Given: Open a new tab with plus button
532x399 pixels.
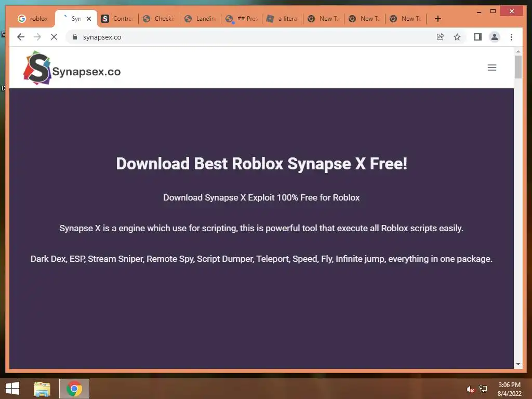Looking at the screenshot, I should pos(437,19).
